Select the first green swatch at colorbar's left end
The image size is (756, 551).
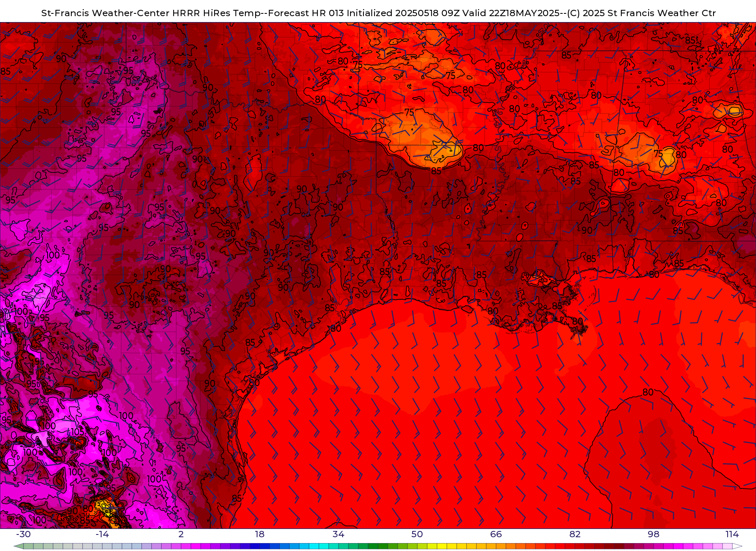point(28,546)
